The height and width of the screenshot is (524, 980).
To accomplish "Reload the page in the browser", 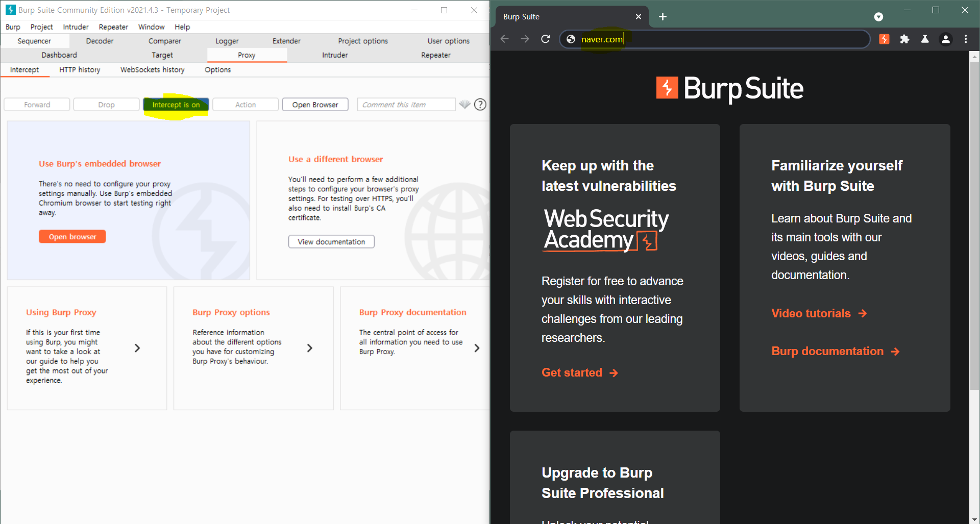I will [x=545, y=39].
